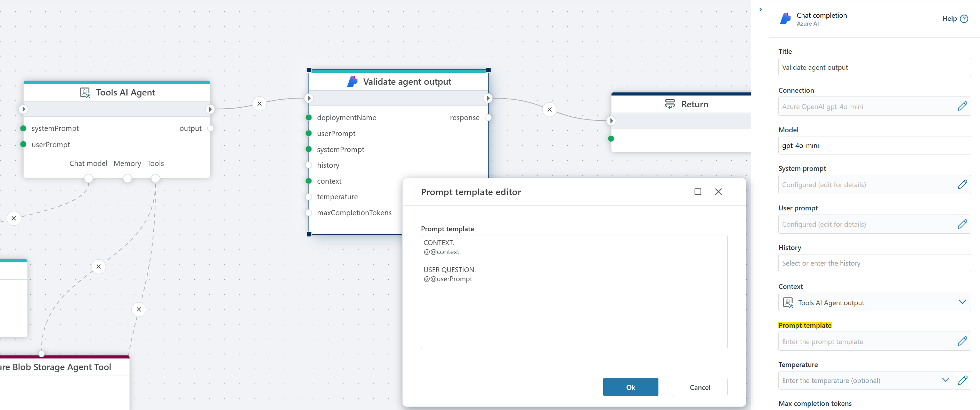Open the Temperature dropdown arrow
The image size is (980, 410).
click(x=945, y=380)
